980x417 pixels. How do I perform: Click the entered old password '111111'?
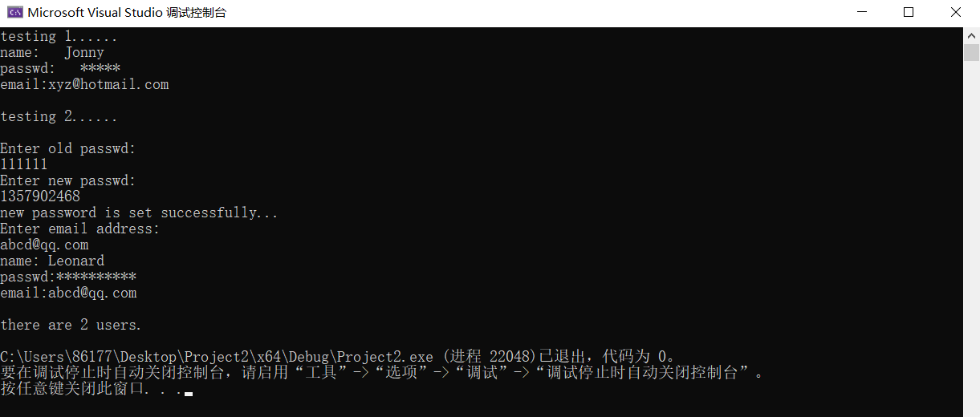pyautogui.click(x=24, y=164)
